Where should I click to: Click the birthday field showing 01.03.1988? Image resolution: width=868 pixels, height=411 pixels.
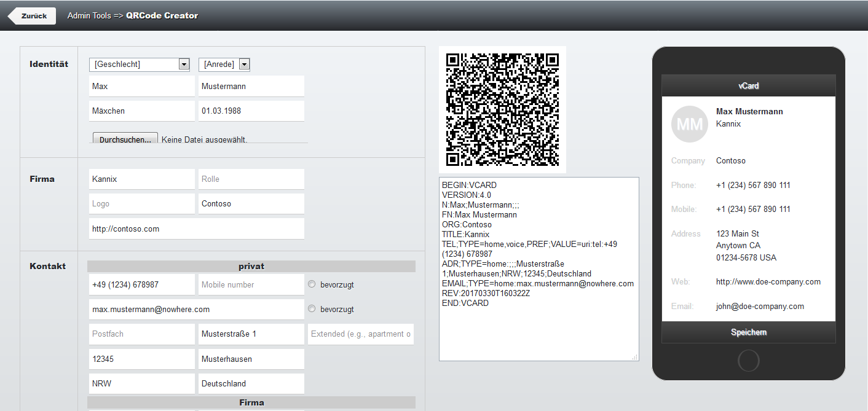(x=251, y=111)
